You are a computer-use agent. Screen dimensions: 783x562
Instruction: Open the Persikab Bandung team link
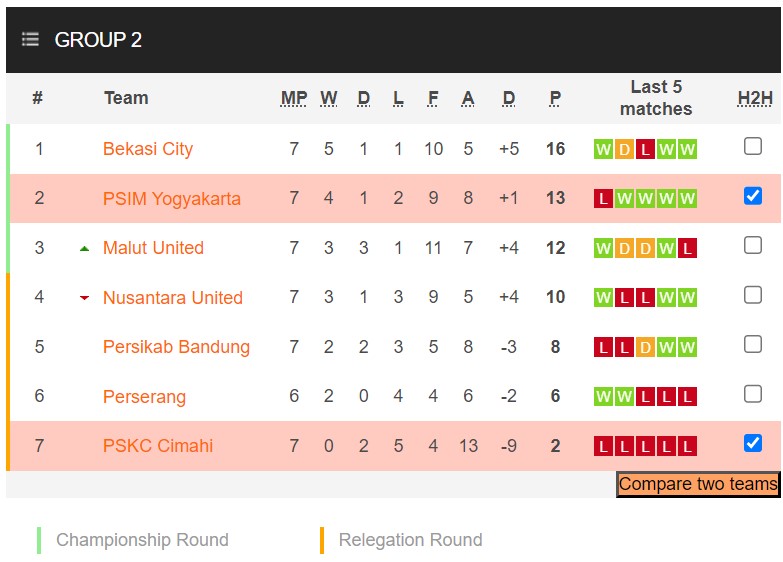tap(176, 347)
